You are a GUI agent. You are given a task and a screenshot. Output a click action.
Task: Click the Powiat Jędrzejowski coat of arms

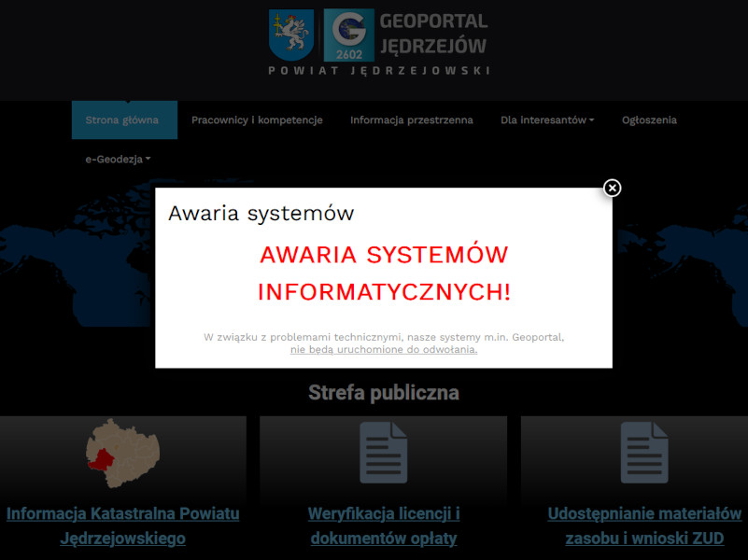point(291,35)
